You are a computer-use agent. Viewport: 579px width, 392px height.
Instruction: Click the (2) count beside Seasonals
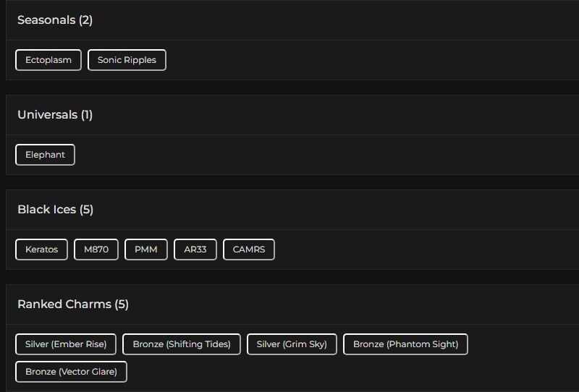(85, 20)
